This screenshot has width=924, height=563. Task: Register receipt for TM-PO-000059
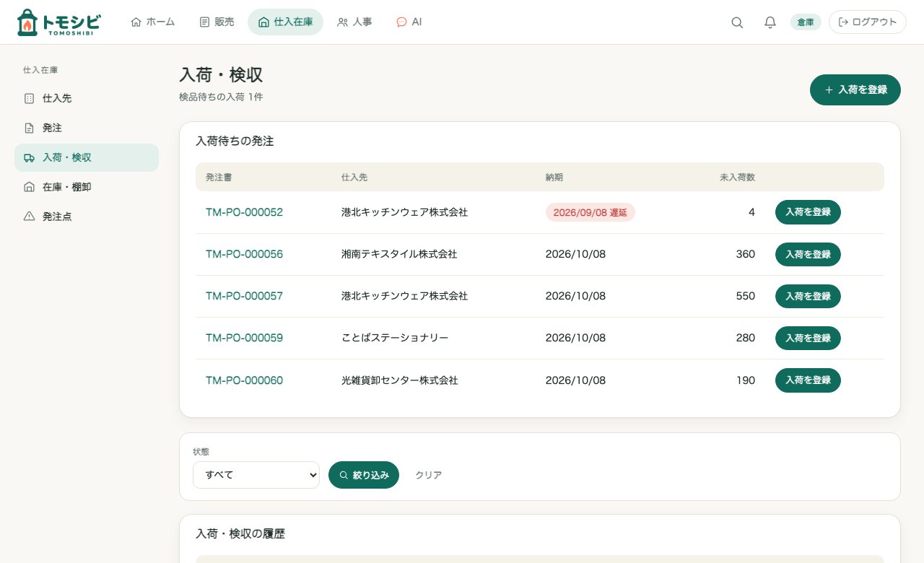pyautogui.click(x=808, y=338)
